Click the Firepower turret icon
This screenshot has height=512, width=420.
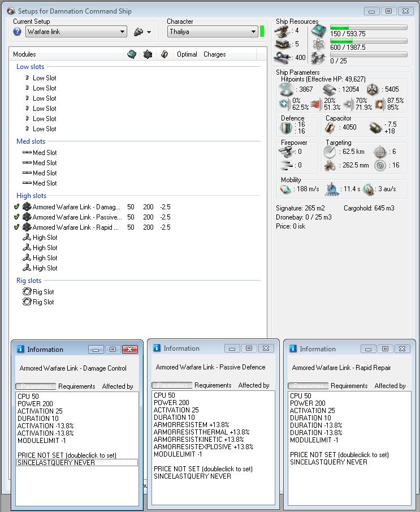pyautogui.click(x=285, y=152)
